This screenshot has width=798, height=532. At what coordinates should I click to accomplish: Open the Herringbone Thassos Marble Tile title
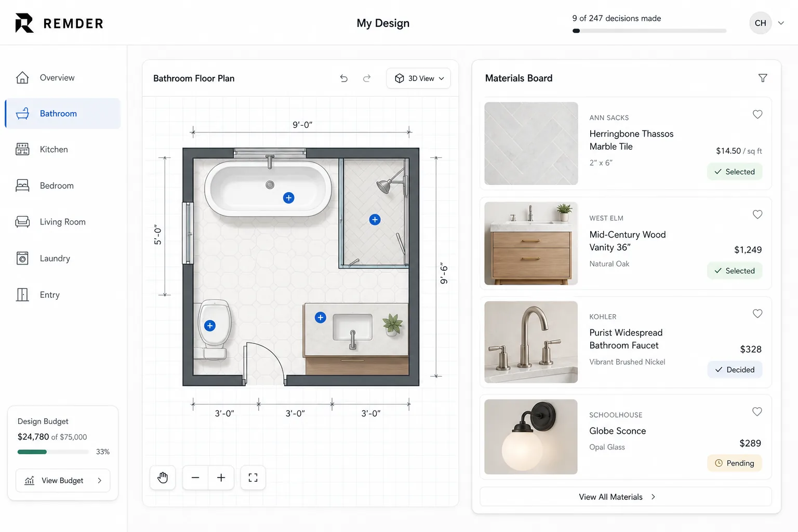coord(631,140)
